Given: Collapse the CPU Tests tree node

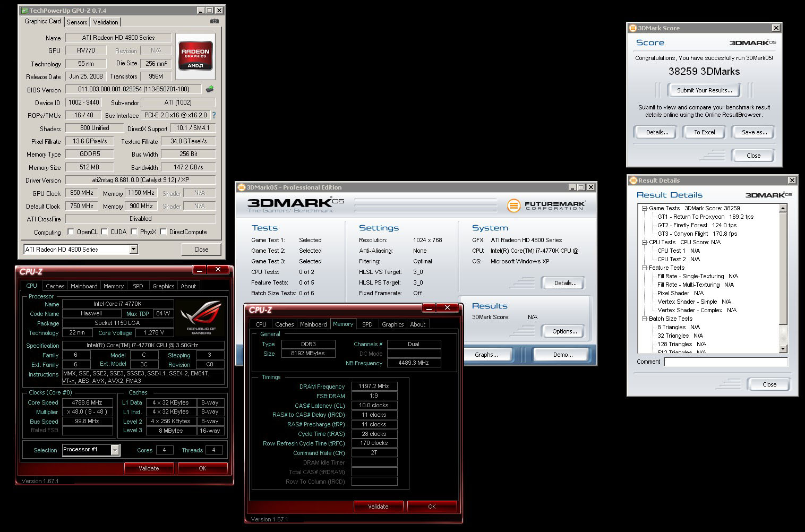Looking at the screenshot, I should tap(644, 243).
